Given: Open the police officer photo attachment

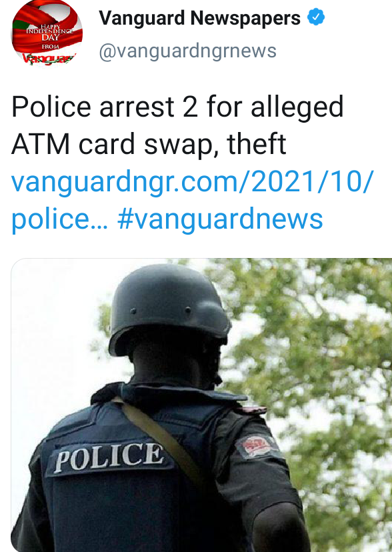Looking at the screenshot, I should [x=201, y=405].
